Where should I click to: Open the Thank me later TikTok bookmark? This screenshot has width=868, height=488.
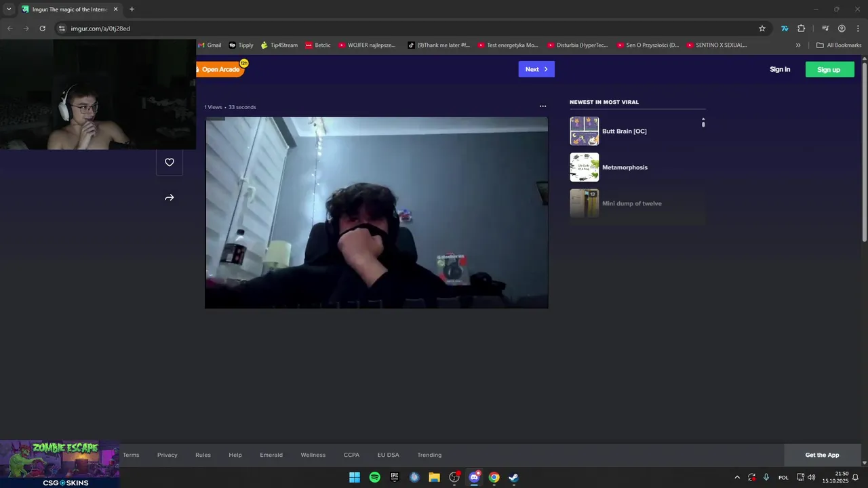point(438,45)
